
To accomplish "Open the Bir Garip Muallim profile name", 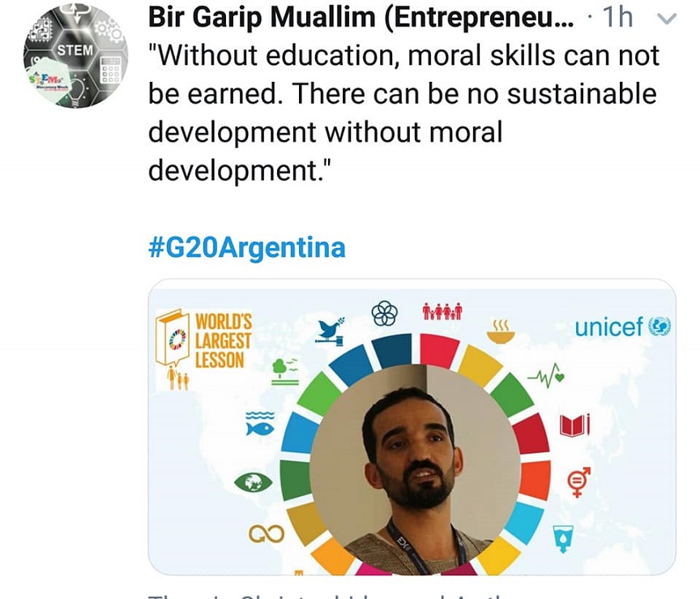I will coord(362,17).
